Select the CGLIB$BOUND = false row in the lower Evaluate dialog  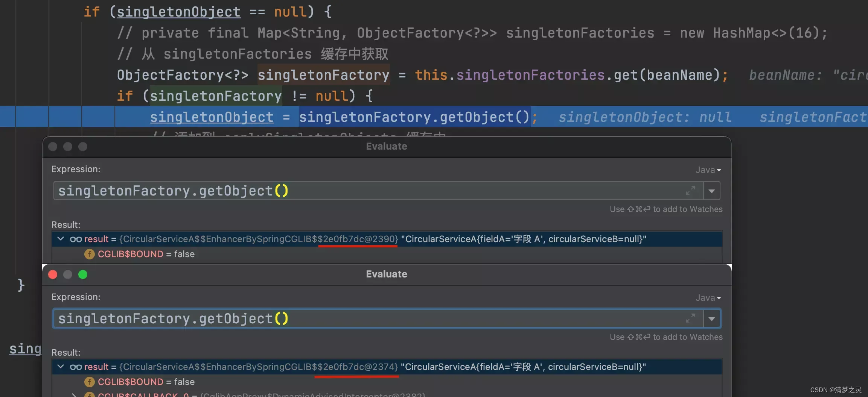coord(387,382)
